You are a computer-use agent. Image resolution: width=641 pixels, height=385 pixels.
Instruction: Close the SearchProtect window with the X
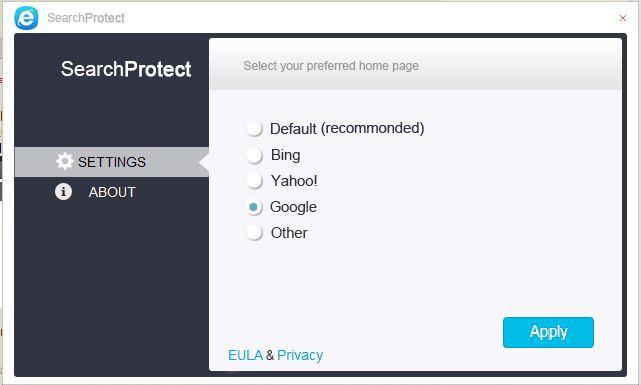(x=623, y=18)
